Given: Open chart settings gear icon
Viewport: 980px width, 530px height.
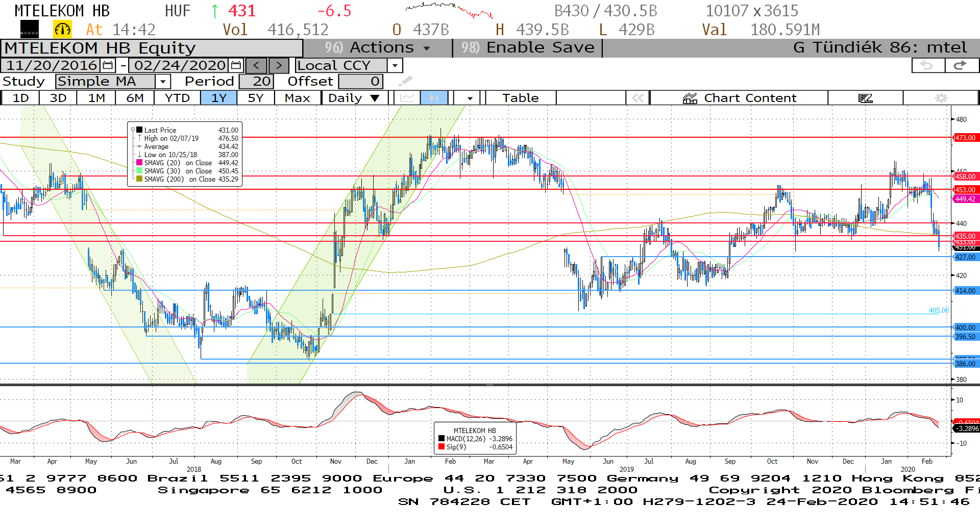Looking at the screenshot, I should 941,98.
